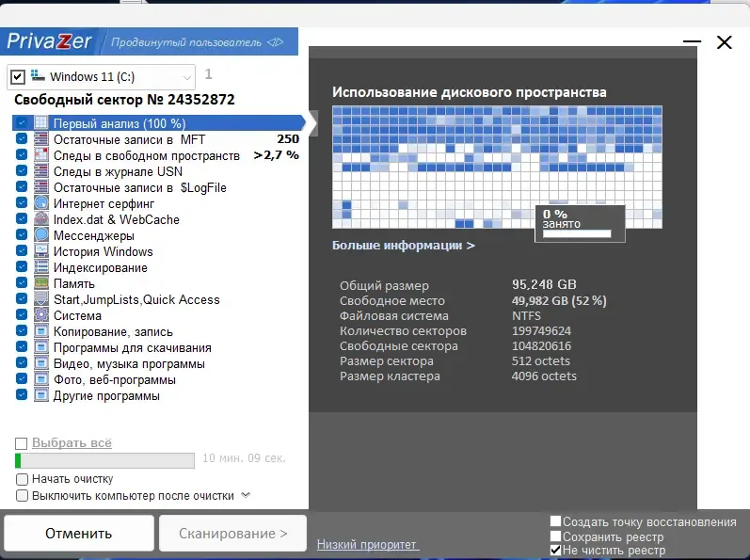Click icon beside Следы в журнале USN
Viewport: 750px width, 560px height.
point(41,171)
